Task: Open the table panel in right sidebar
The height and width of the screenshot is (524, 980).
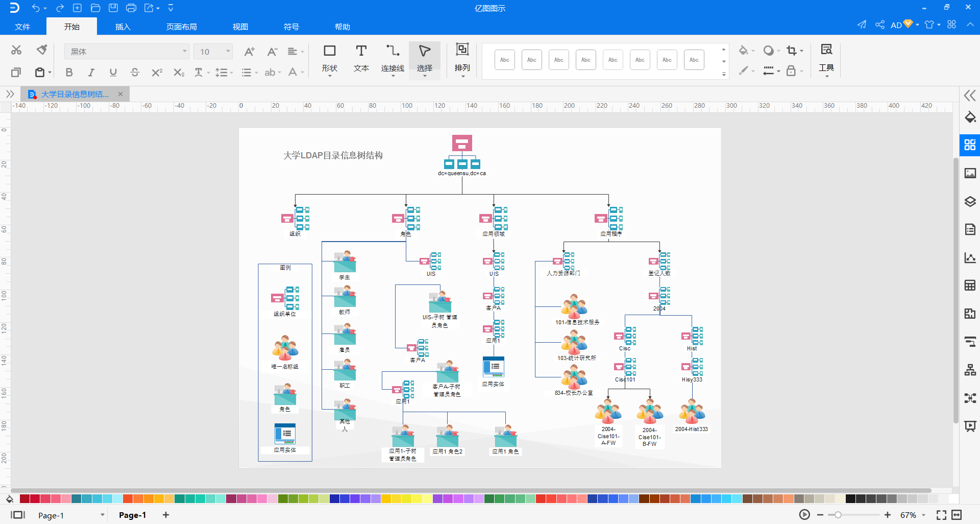Action: click(970, 285)
